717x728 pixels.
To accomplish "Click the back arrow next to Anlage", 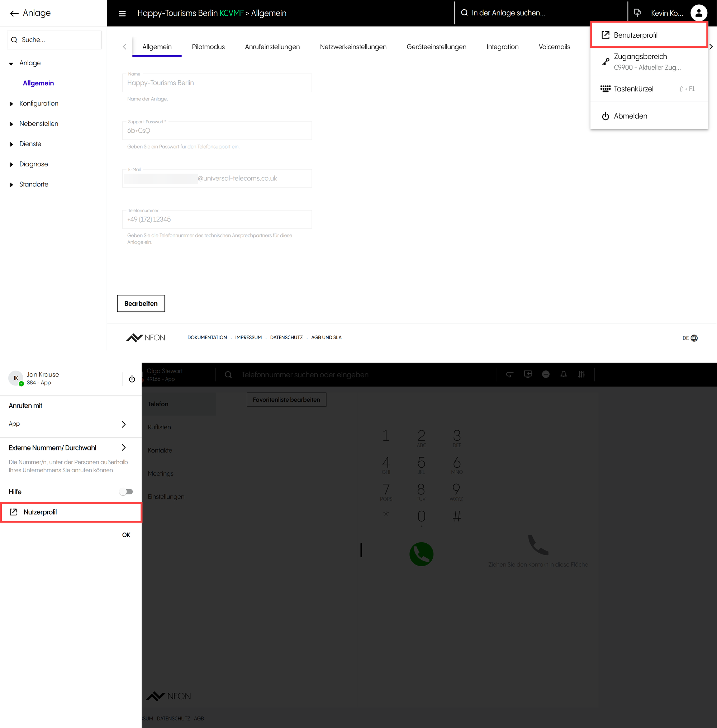I will click(x=14, y=14).
